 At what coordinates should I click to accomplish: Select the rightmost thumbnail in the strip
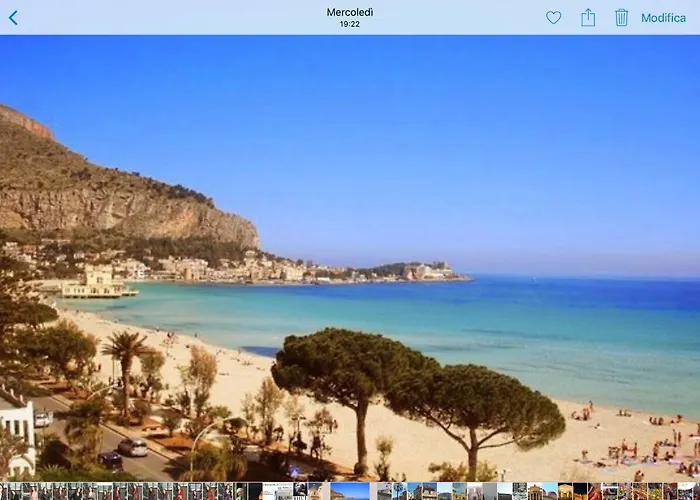695,491
